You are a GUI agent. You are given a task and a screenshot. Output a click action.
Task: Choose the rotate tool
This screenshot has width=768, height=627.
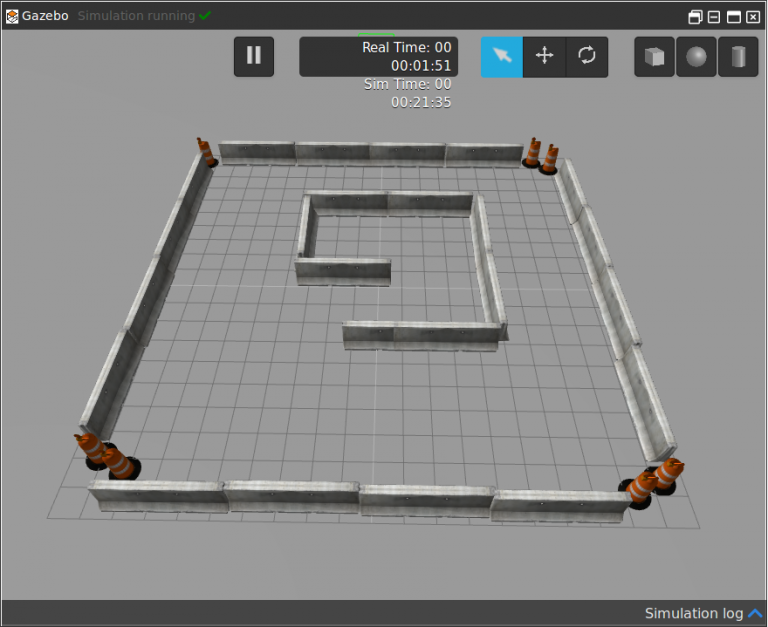tap(587, 56)
